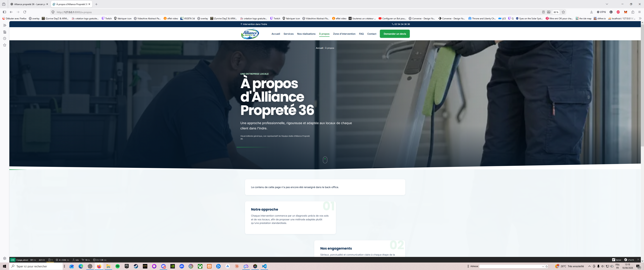This screenshot has width=644, height=270.
Task: Open the Firefox downloads panel
Action: point(592,12)
